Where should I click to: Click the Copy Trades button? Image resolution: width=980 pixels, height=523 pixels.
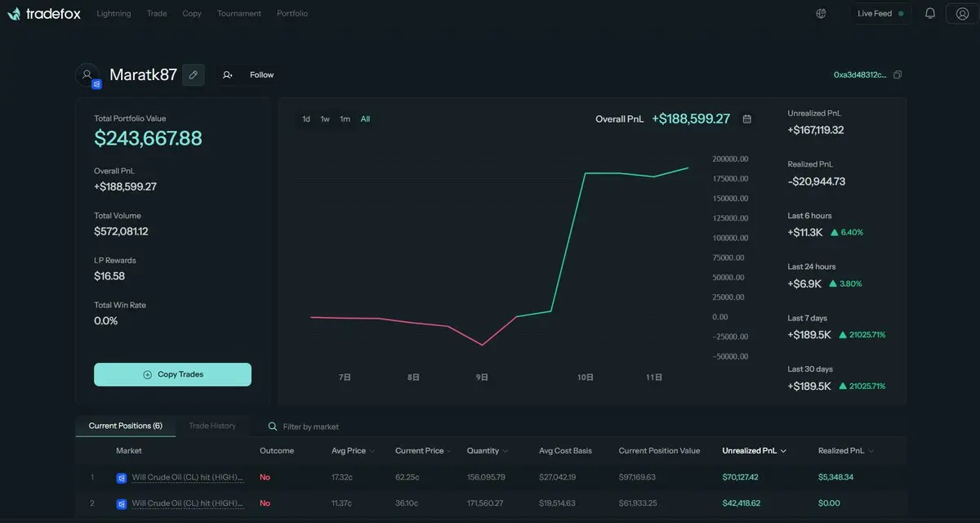(172, 374)
